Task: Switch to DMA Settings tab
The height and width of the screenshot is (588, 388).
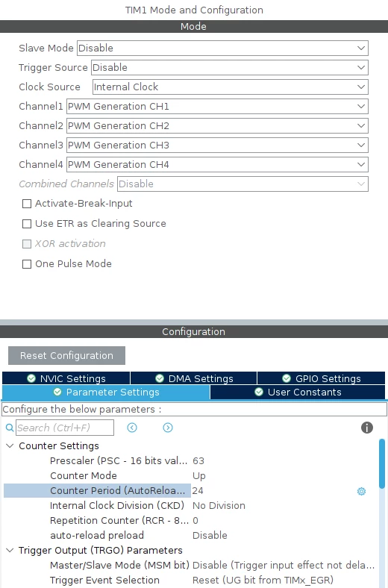Action: click(193, 378)
